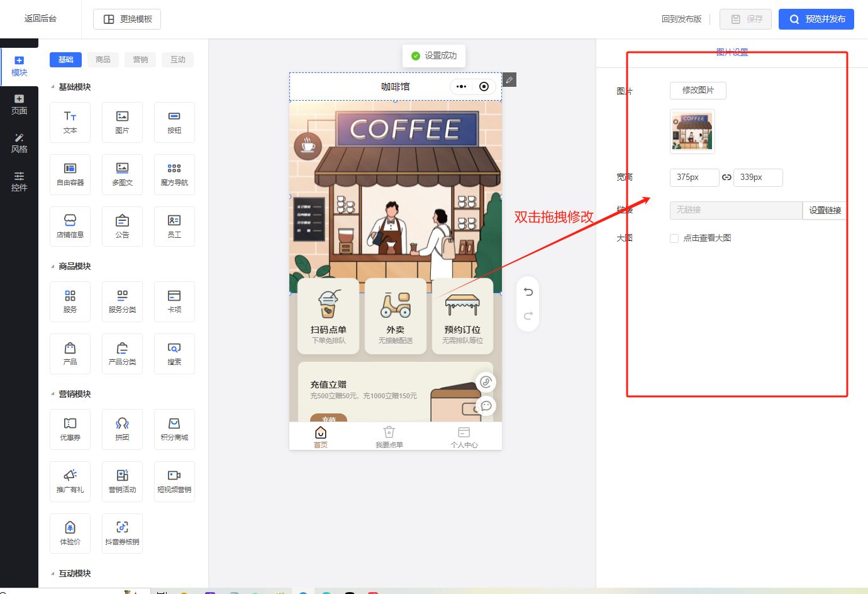Select the 公告 notice module
868x594 pixels.
tap(122, 227)
